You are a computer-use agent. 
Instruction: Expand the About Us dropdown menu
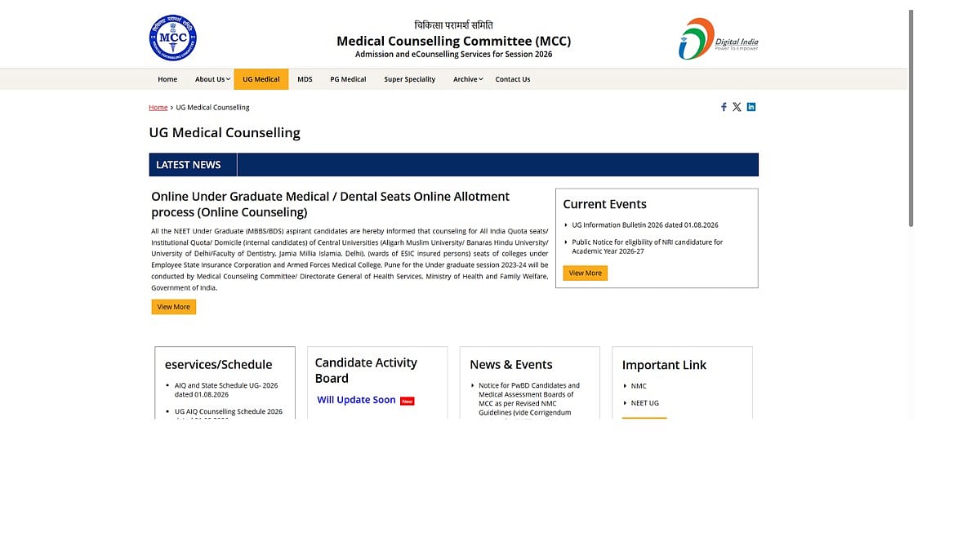(212, 79)
